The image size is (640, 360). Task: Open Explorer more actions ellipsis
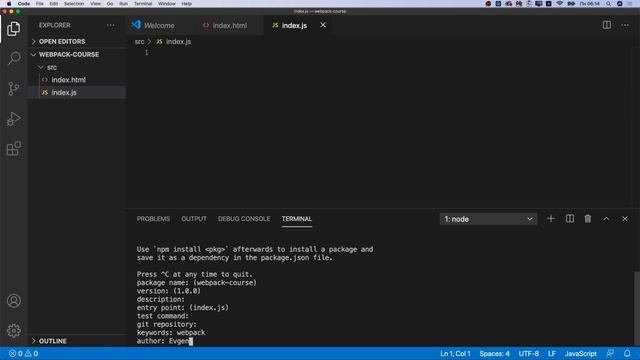[111, 25]
